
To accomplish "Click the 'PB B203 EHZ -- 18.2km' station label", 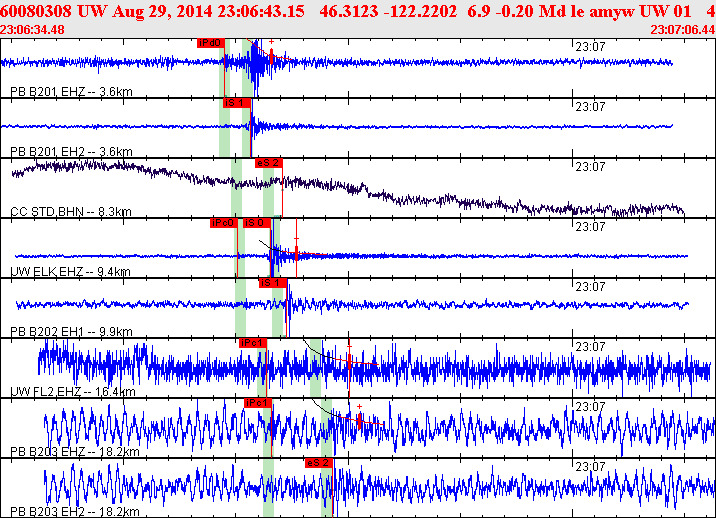I will (x=75, y=452).
